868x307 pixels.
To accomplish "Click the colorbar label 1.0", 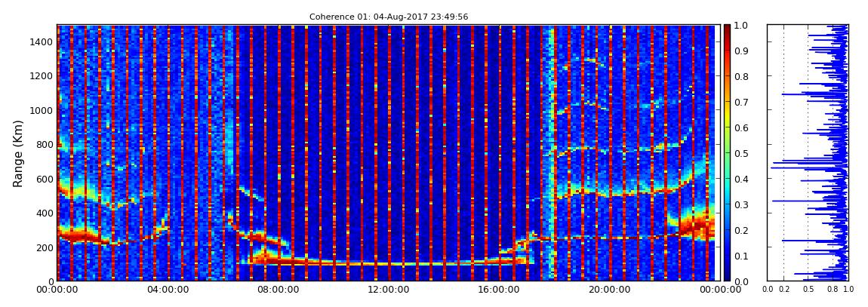I will click(x=740, y=26).
